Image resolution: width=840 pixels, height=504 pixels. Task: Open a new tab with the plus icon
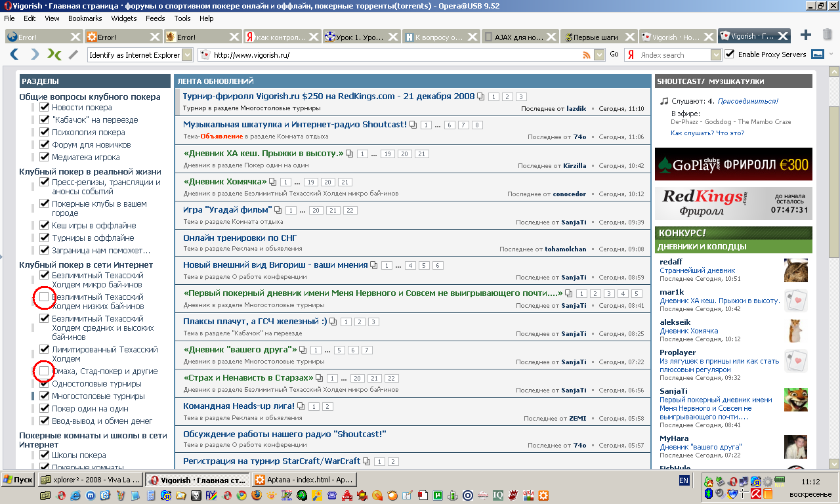806,35
